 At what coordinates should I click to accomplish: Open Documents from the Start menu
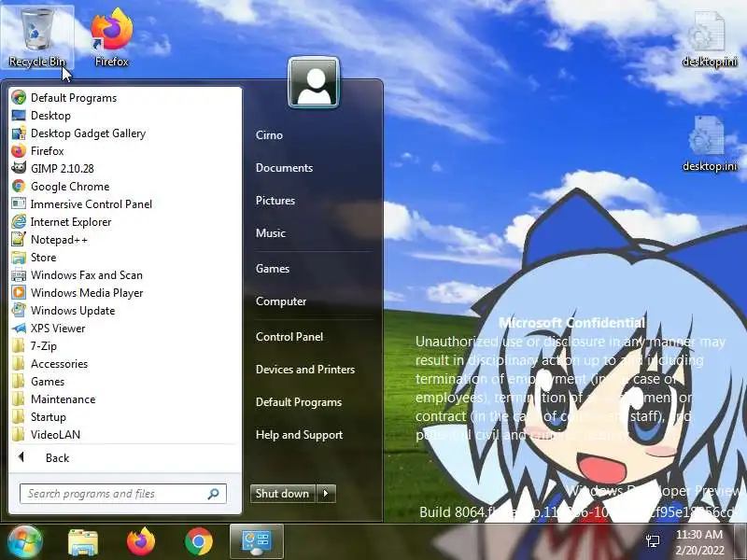coord(285,168)
